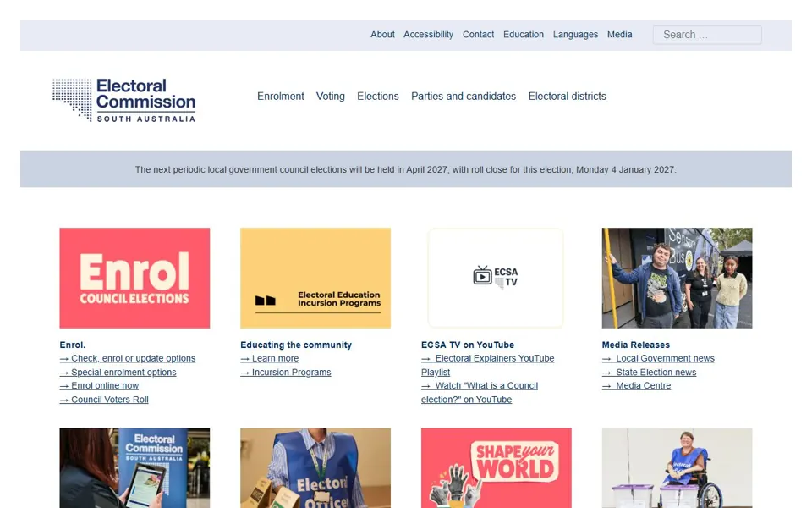Viewport: 812px width, 508px height.
Task: Open the About page link
Action: coord(382,35)
